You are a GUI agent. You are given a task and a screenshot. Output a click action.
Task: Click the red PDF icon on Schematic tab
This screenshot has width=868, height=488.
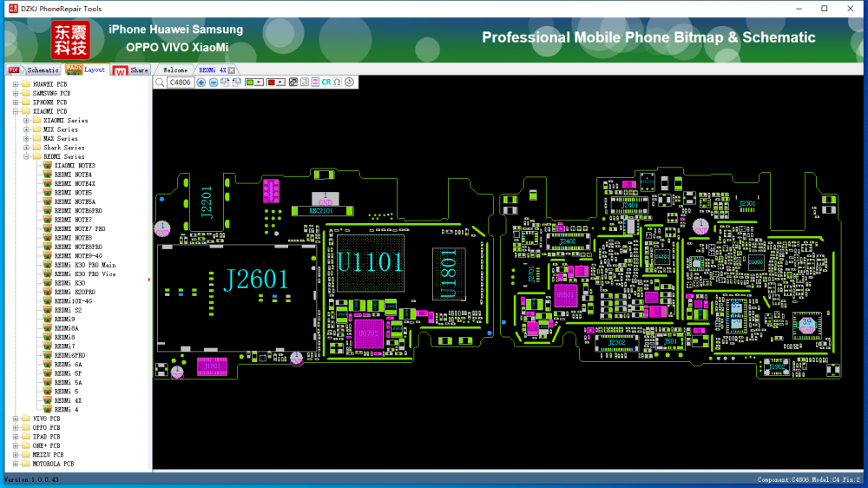pos(14,69)
